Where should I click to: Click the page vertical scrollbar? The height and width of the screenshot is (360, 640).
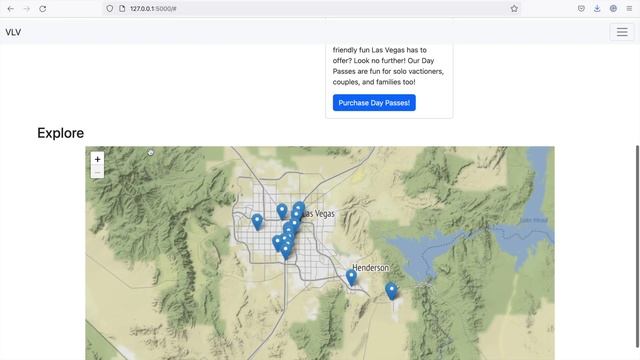(x=637, y=247)
